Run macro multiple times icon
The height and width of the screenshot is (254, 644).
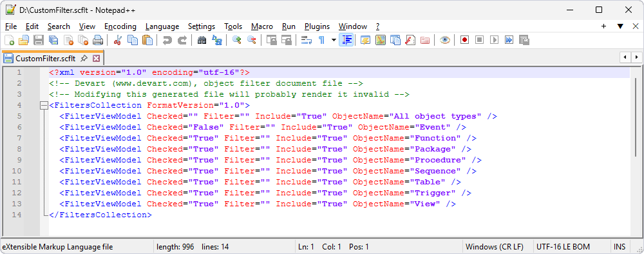(x=509, y=40)
